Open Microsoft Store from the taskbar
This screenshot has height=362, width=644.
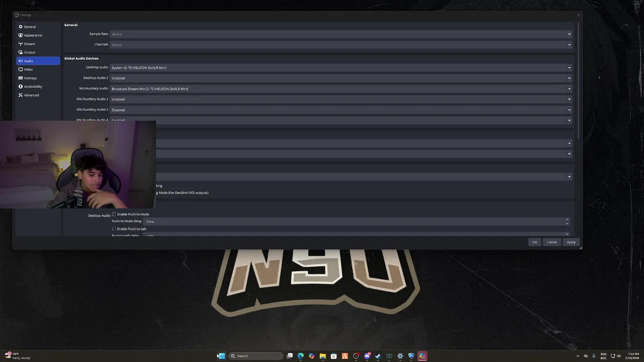pyautogui.click(x=334, y=356)
